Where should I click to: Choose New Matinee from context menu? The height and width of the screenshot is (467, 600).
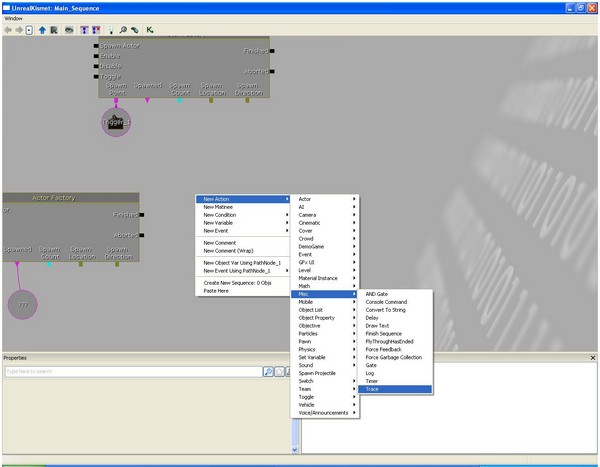243,207
